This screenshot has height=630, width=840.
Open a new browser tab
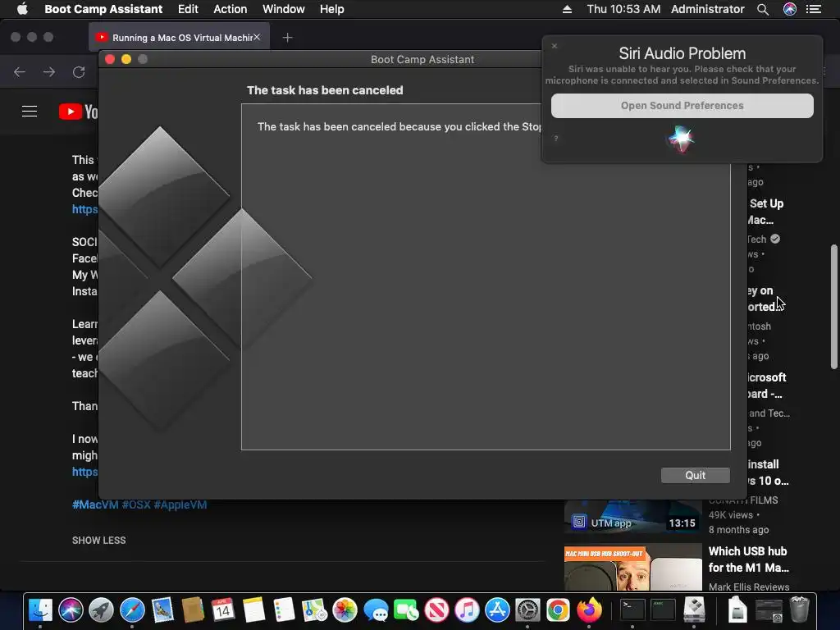coord(288,38)
